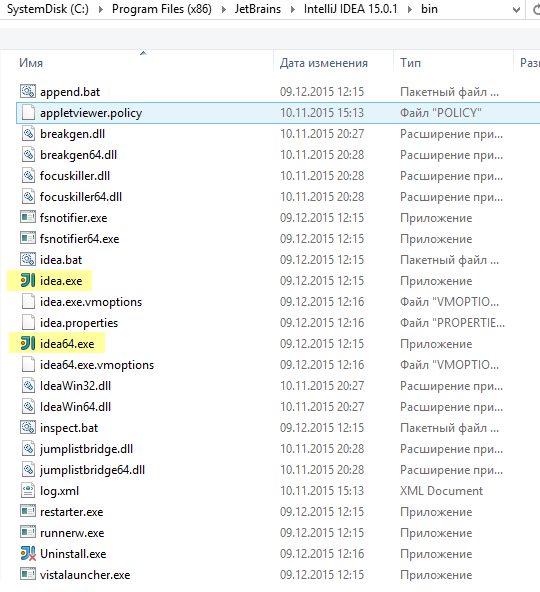Sort by the Дата изменения column header

tap(324, 63)
